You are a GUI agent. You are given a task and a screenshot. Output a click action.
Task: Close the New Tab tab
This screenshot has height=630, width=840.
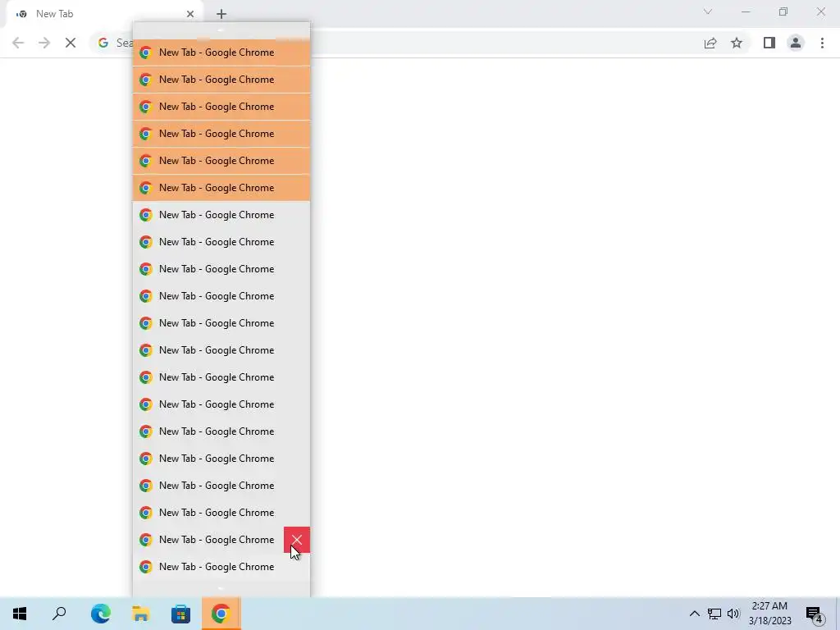tap(190, 14)
